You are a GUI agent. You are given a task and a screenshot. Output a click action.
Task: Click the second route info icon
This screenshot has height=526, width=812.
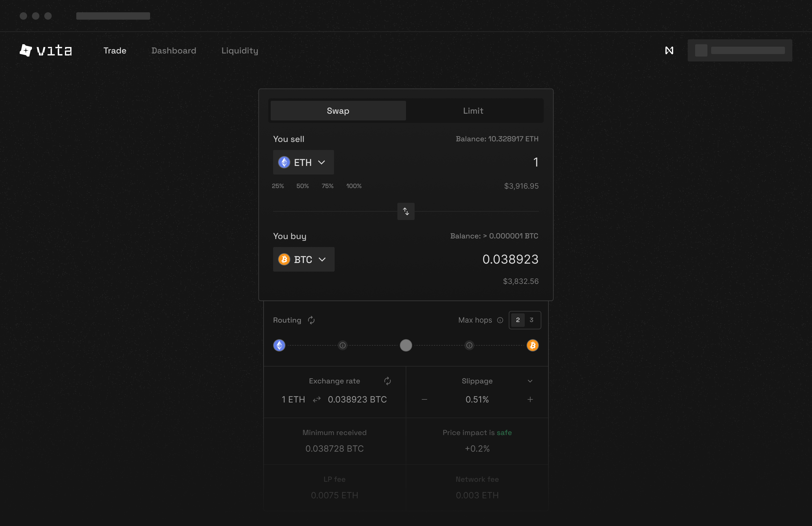coord(469,345)
